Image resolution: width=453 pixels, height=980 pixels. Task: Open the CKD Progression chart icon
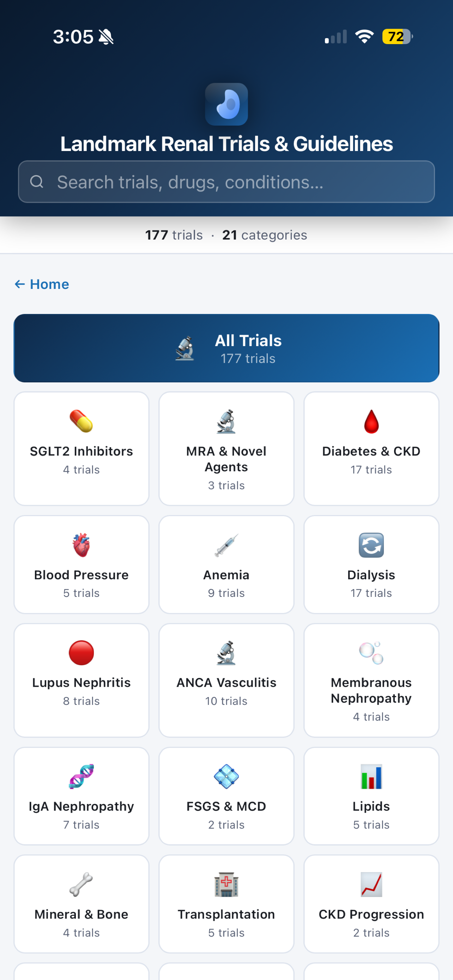point(371,884)
